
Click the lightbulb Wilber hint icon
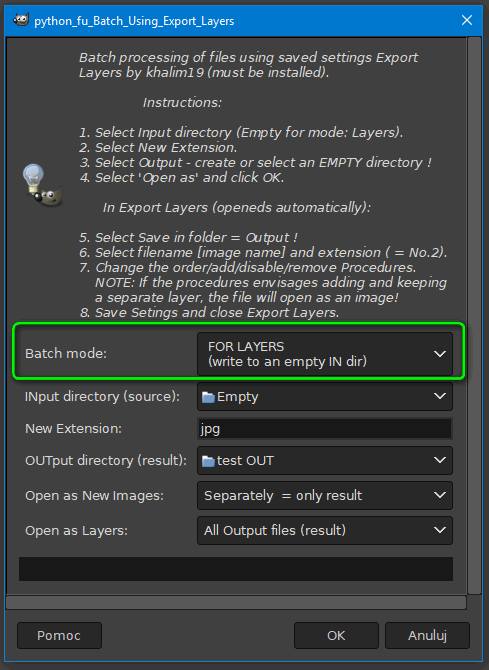tap(42, 185)
